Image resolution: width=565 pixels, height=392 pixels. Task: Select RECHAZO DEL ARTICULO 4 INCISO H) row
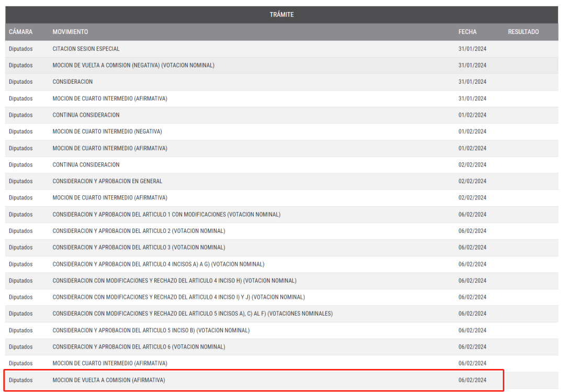click(x=174, y=281)
